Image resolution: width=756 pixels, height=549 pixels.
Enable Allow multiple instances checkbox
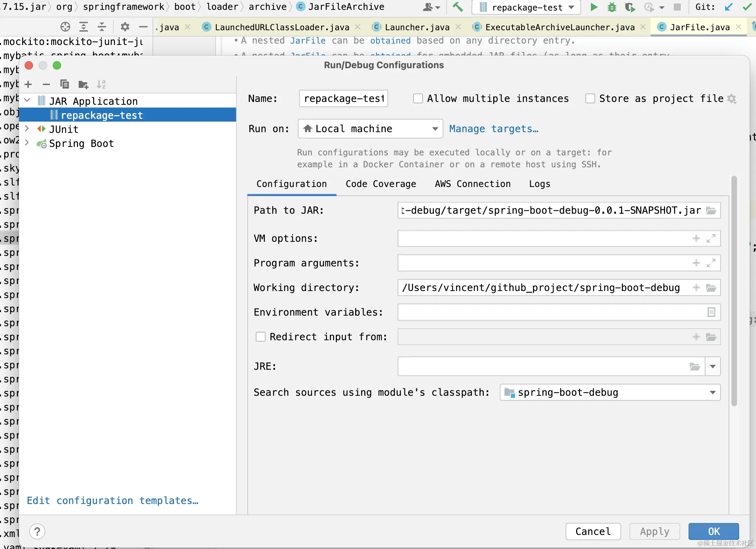click(x=418, y=98)
